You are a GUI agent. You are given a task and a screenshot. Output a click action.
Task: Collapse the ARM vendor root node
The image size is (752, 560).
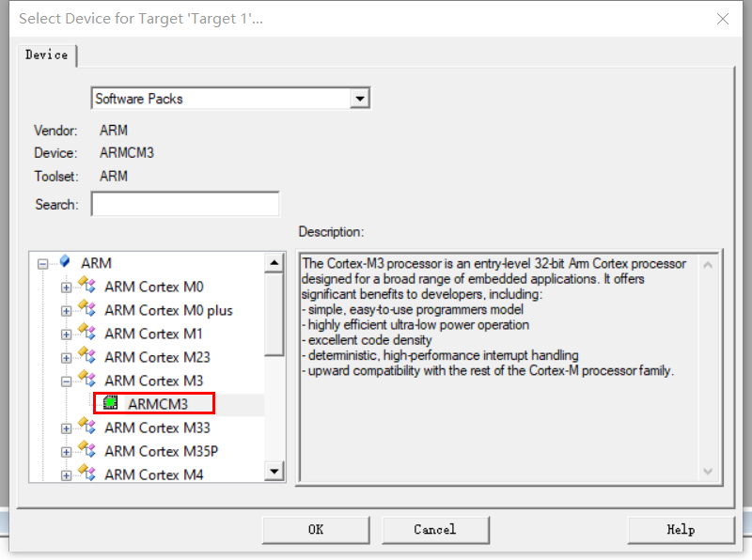click(42, 264)
